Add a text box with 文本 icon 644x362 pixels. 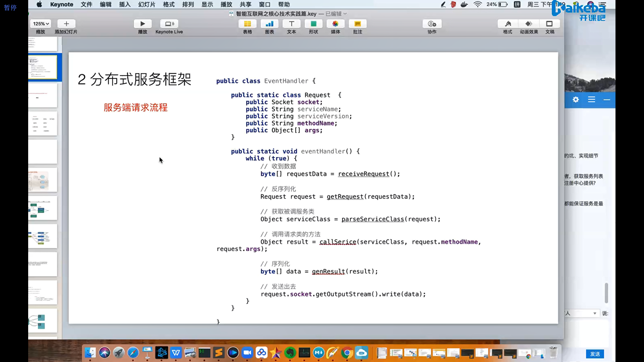tap(291, 24)
